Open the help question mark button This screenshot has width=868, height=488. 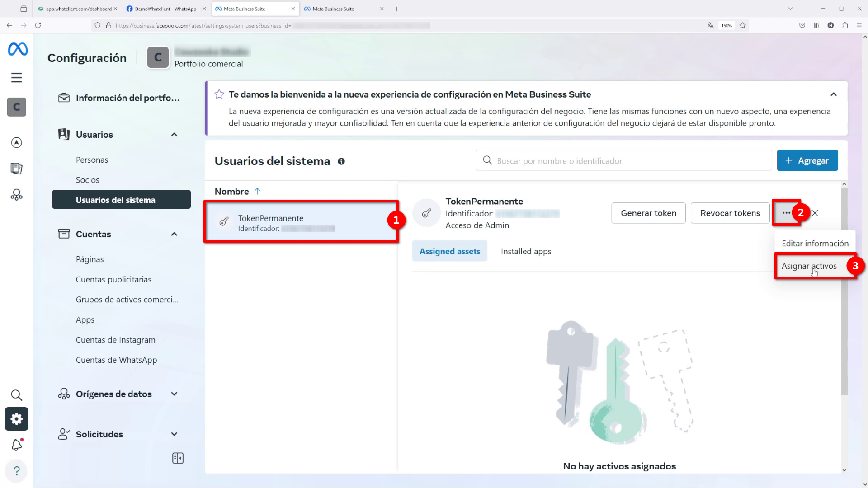[x=17, y=471]
